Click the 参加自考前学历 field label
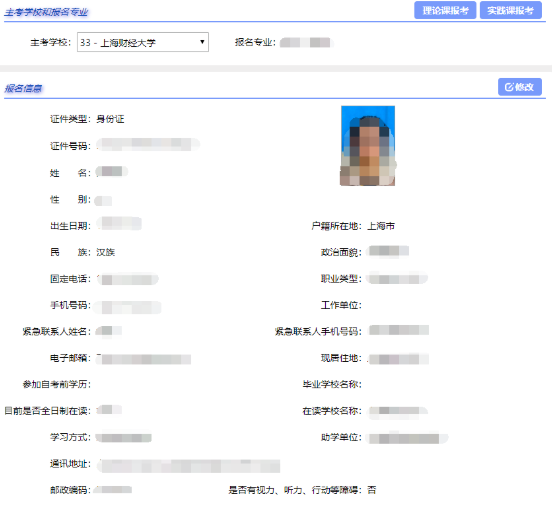This screenshot has height=511, width=552. coord(57,384)
